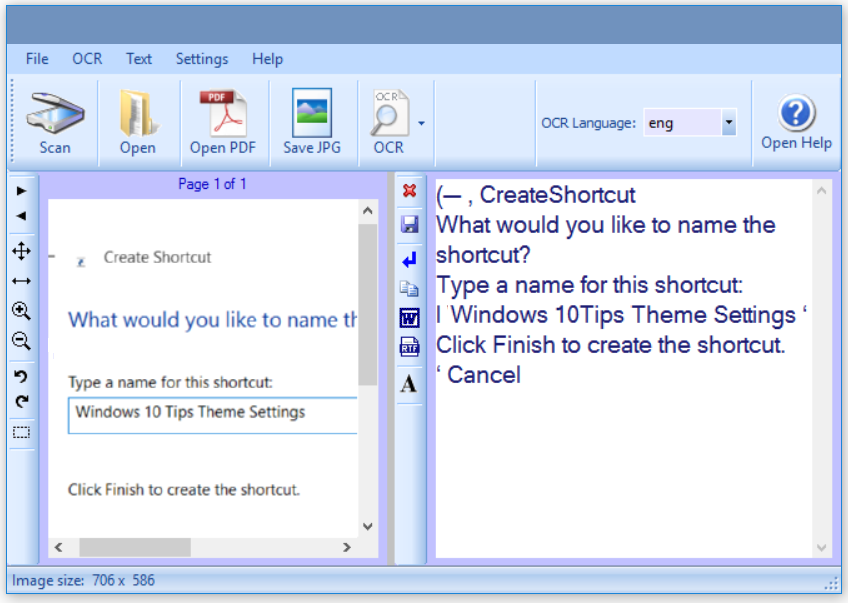848x603 pixels.
Task: Click the Open Help question mark icon
Action: click(x=796, y=112)
